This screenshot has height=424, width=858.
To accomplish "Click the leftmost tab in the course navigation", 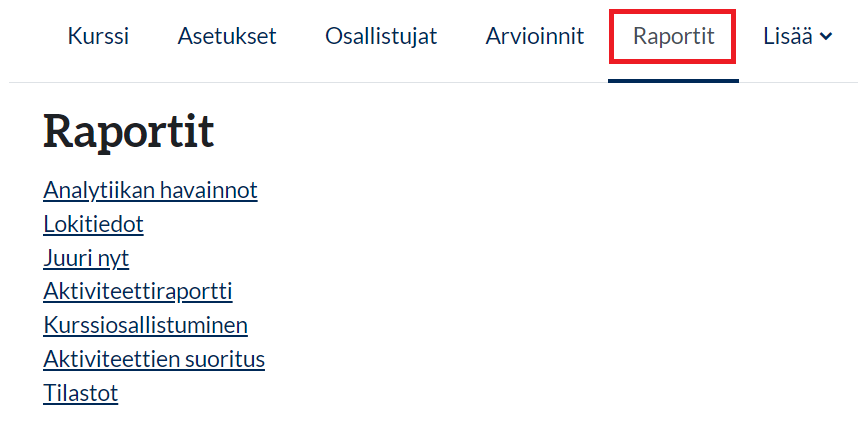I will point(98,37).
